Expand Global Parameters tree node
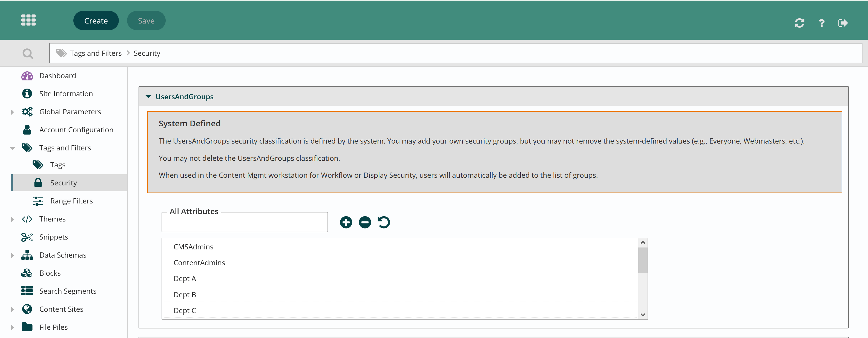Viewport: 868px width, 338px height. tap(12, 112)
